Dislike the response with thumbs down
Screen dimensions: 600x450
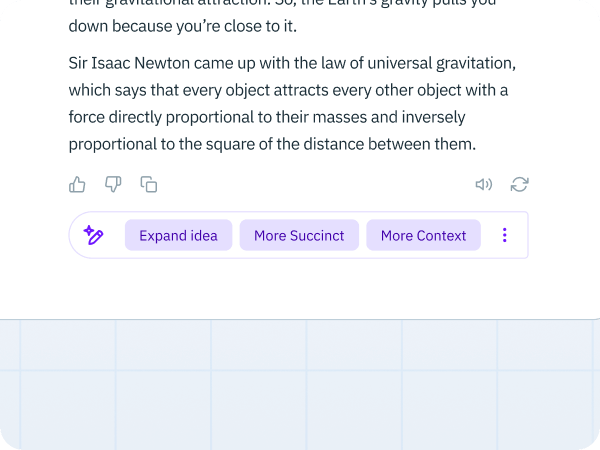(x=113, y=184)
